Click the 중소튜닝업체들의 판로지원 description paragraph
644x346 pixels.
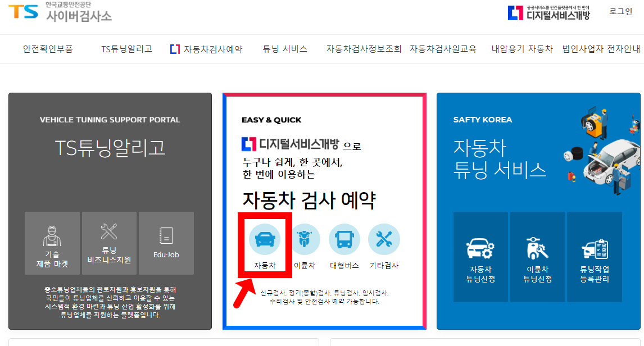pyautogui.click(x=110, y=303)
